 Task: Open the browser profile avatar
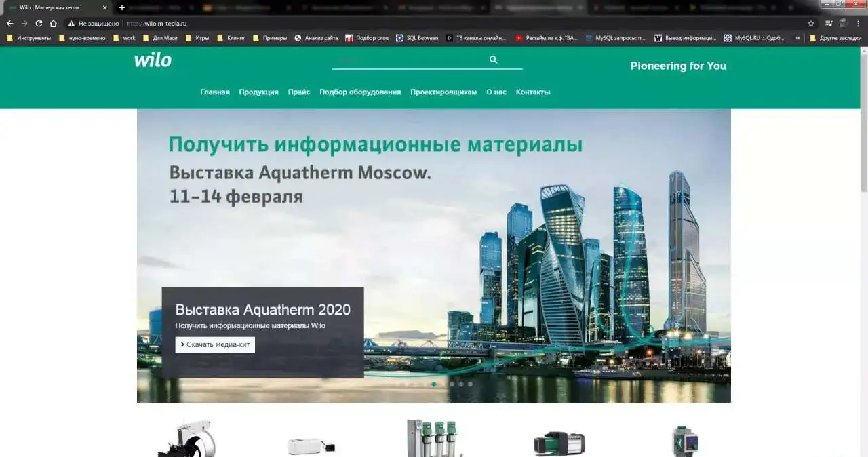click(x=844, y=23)
